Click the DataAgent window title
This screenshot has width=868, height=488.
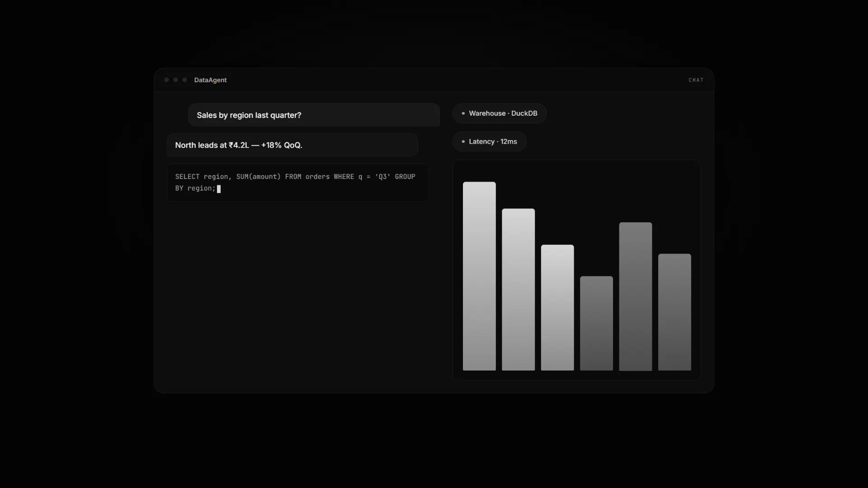coord(210,80)
